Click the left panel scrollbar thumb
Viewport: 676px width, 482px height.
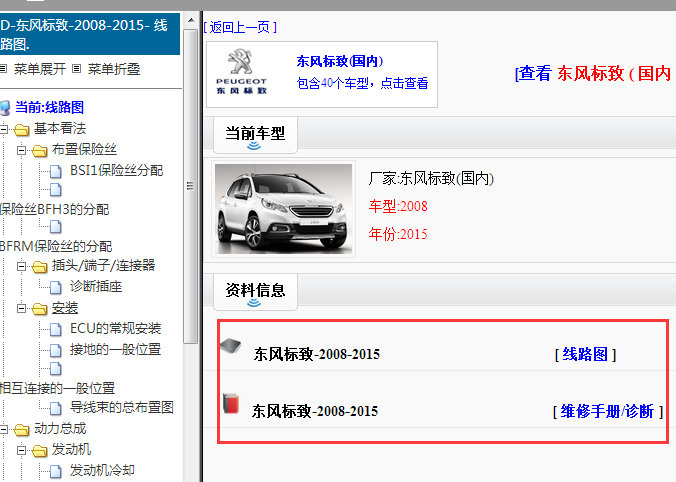pos(191,186)
